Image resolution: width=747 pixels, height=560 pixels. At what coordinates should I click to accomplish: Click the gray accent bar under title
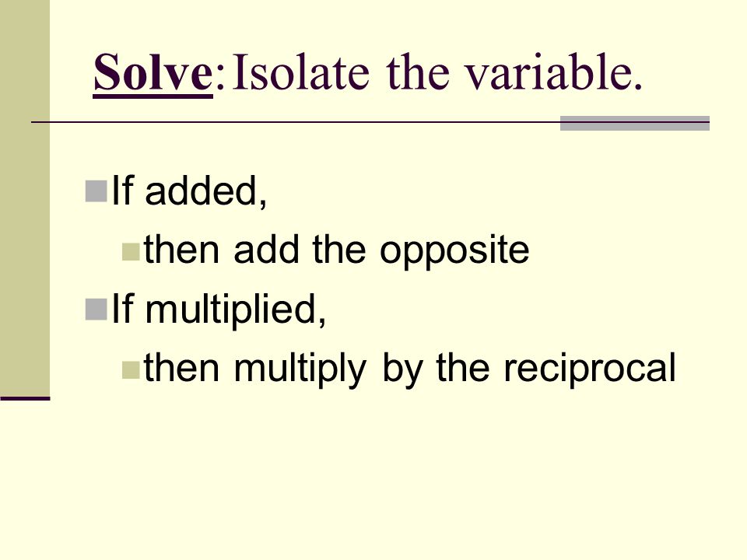pyautogui.click(x=635, y=123)
